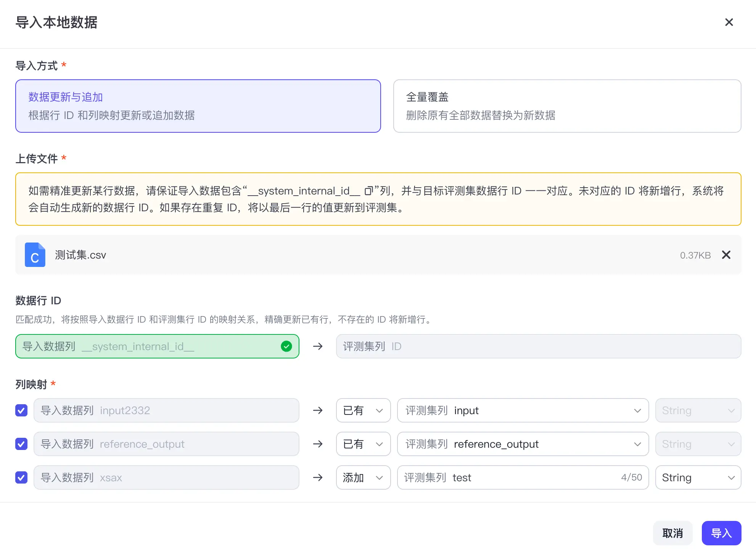This screenshot has width=756, height=556.
Task: Edit the 评测集列 test name field
Action: tap(523, 477)
